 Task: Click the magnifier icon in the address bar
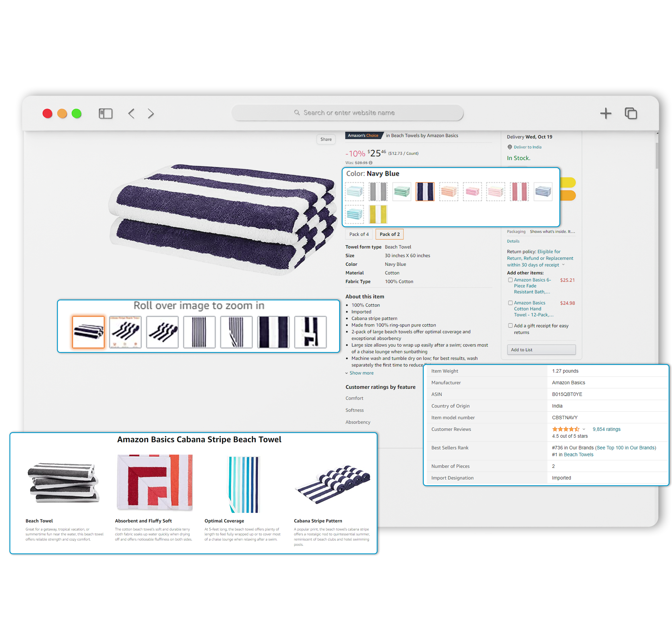pyautogui.click(x=297, y=113)
